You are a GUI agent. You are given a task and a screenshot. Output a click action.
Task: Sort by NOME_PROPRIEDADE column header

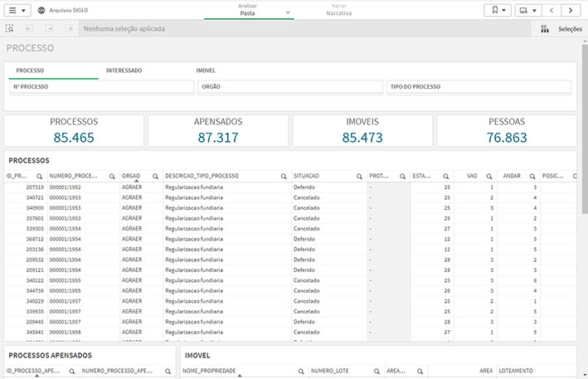pos(209,371)
